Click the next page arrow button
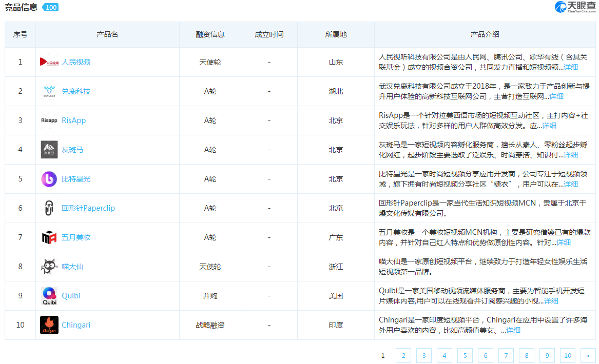599x364 pixels. (588, 356)
